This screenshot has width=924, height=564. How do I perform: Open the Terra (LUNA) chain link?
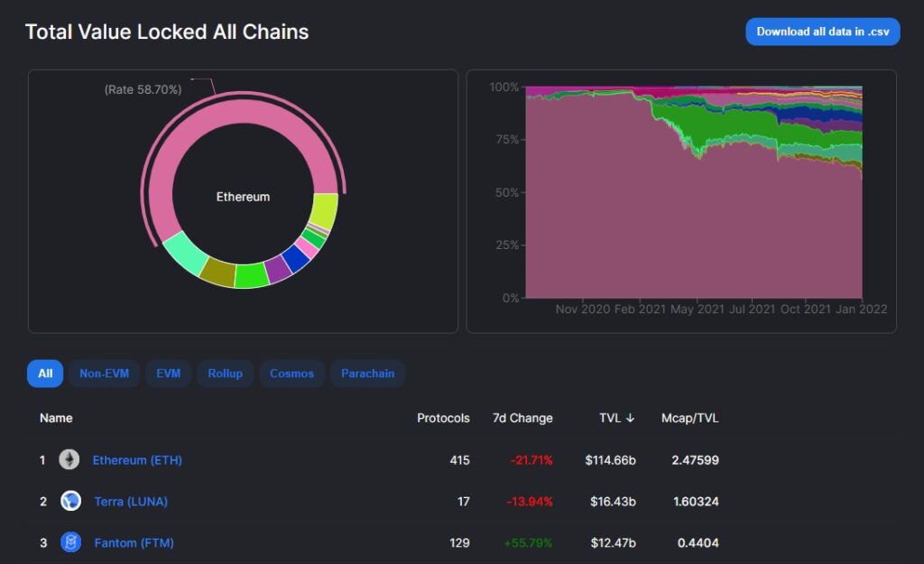click(131, 502)
